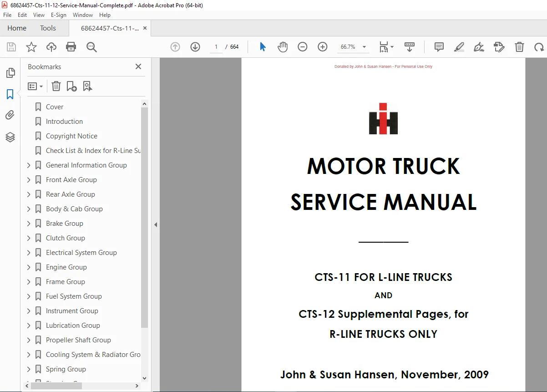Open the find text search tool

point(91,47)
